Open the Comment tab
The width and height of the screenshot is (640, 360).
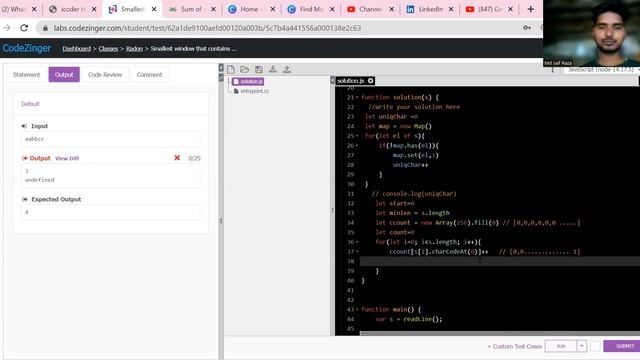pyautogui.click(x=149, y=75)
